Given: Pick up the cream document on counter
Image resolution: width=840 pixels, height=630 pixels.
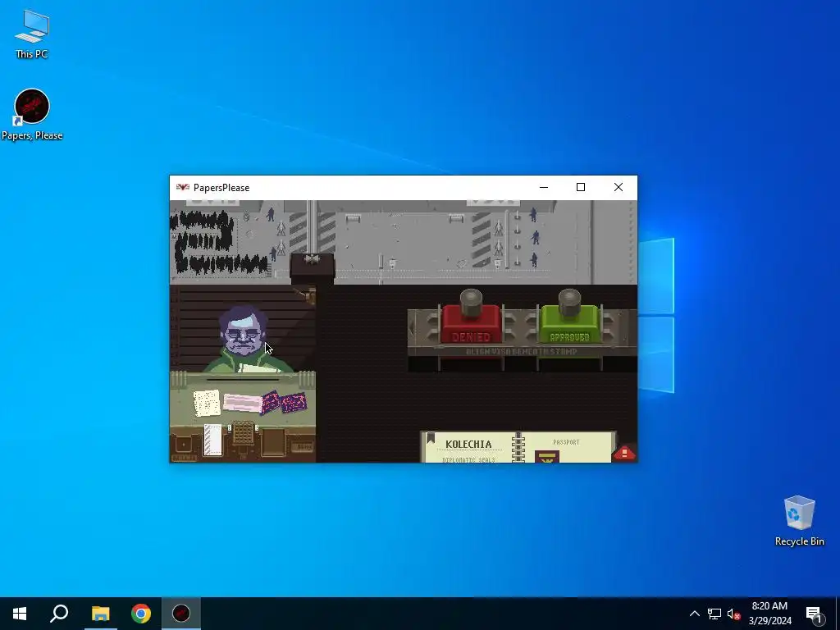Looking at the screenshot, I should tap(207, 403).
